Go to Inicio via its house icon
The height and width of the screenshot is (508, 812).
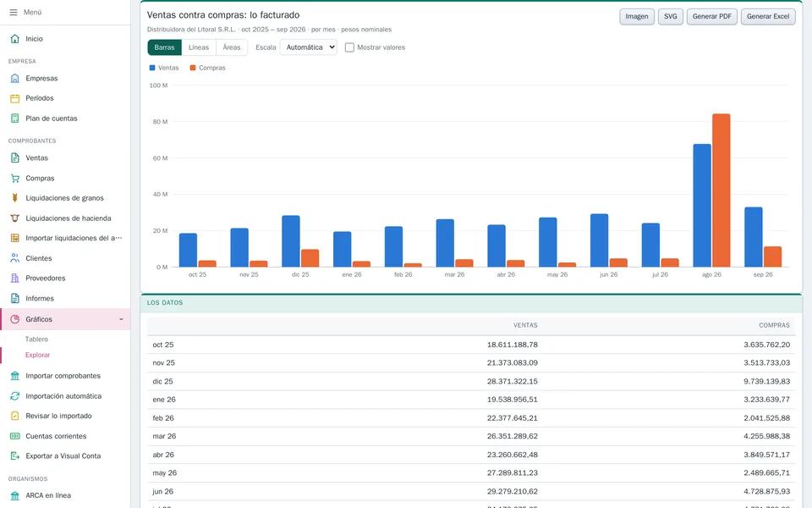tap(15, 39)
